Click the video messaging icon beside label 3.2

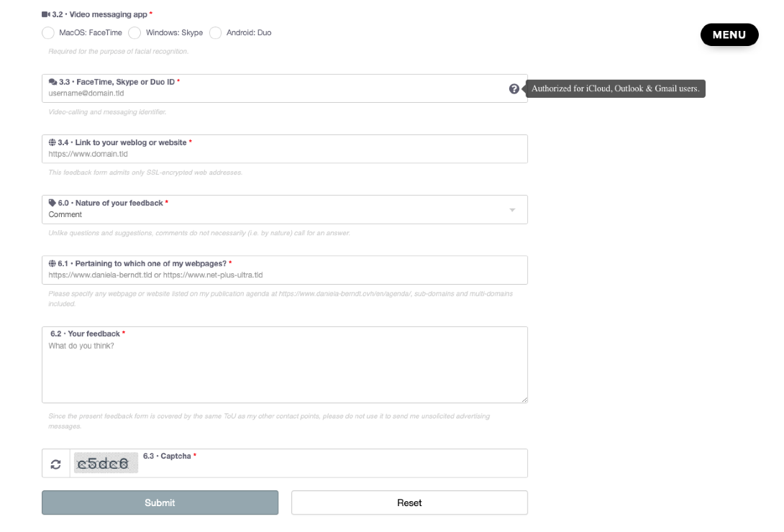coord(45,13)
